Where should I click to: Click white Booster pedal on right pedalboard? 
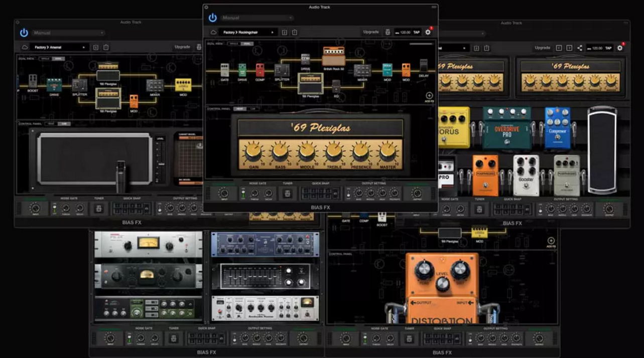[526, 175]
